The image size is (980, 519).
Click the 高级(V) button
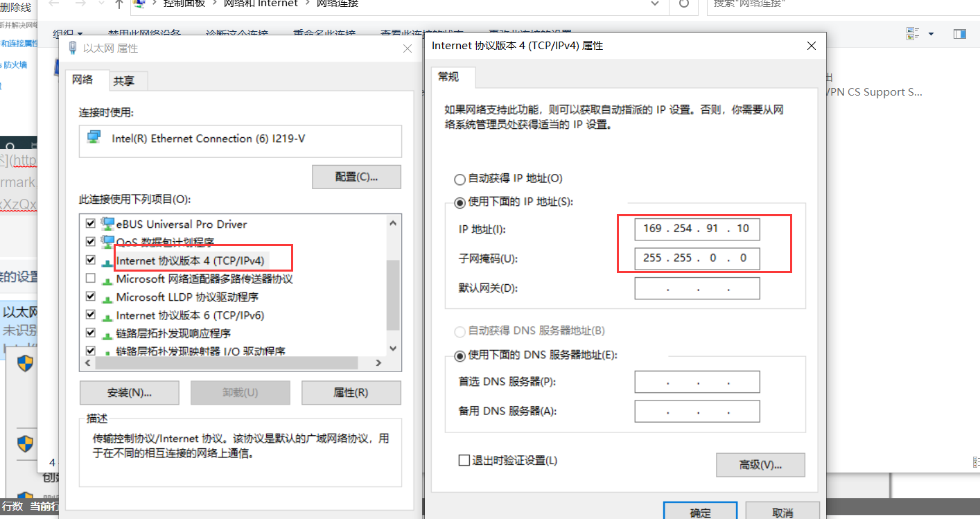(760, 465)
